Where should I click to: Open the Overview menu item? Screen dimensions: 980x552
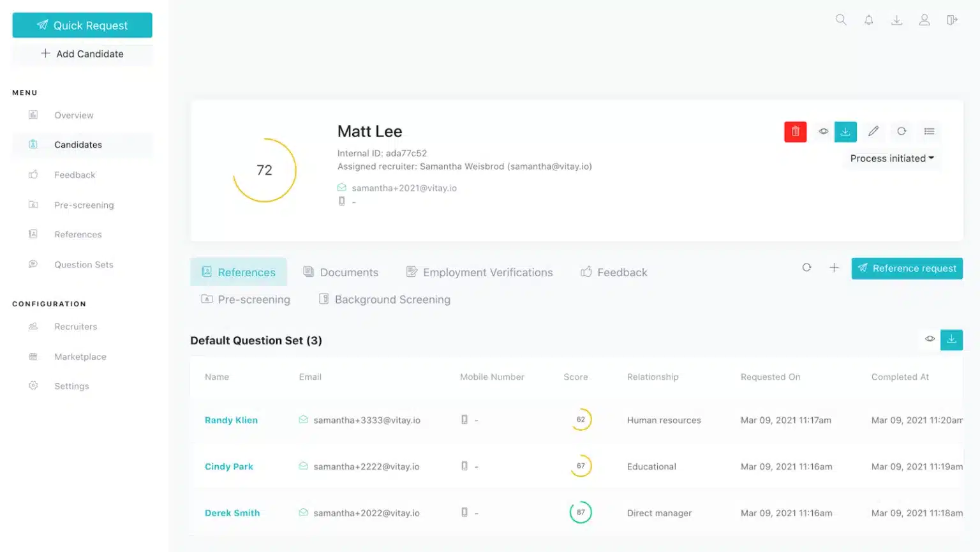tap(74, 116)
